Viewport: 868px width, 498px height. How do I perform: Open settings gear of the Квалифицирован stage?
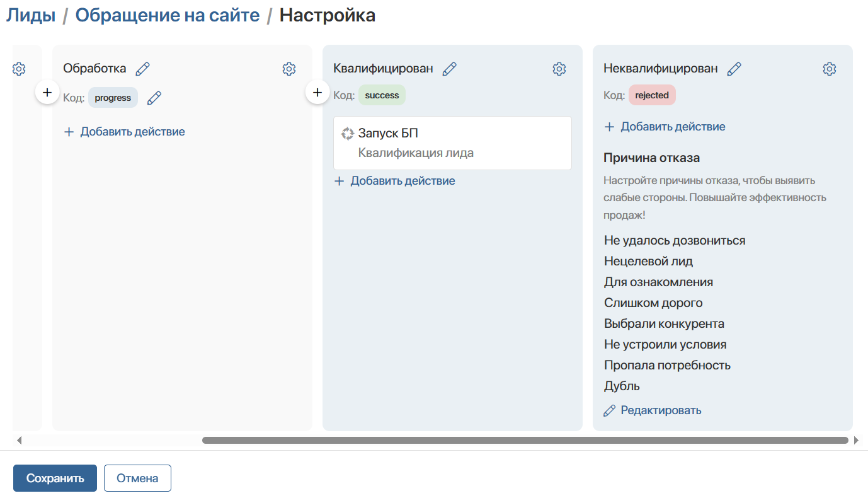pyautogui.click(x=559, y=69)
